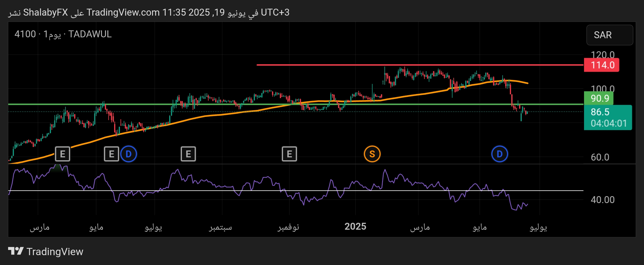Click the نوفمبر label on time axis

pyautogui.click(x=288, y=227)
